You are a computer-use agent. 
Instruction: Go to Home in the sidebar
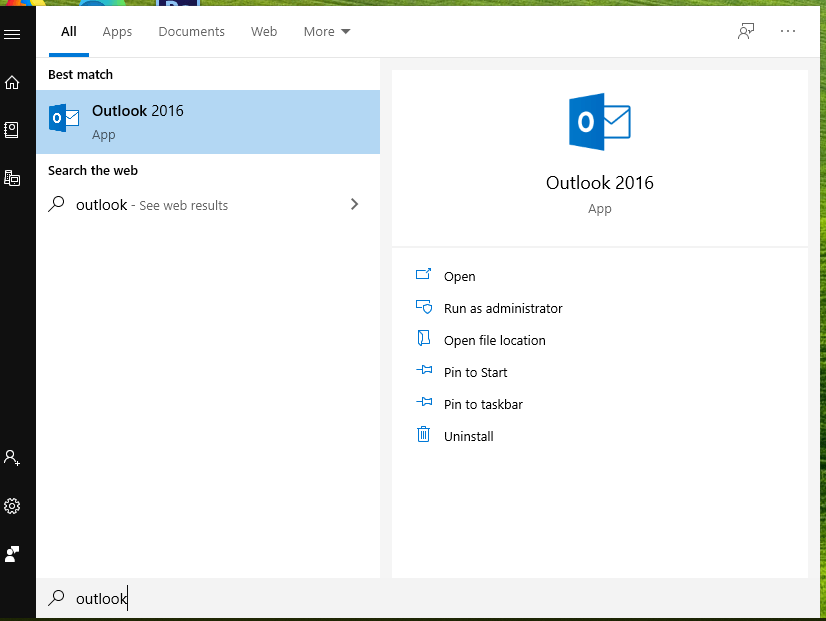(x=12, y=82)
